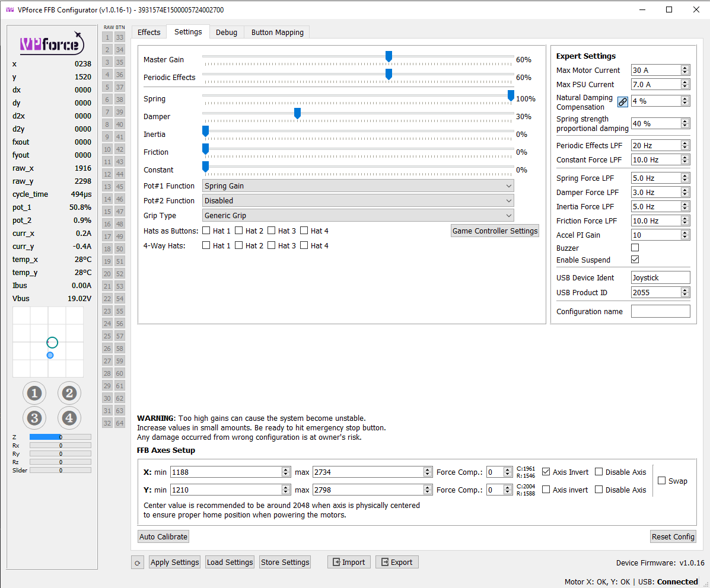The height and width of the screenshot is (588, 710).
Task: Click button indicator 48
Action: tap(120, 223)
